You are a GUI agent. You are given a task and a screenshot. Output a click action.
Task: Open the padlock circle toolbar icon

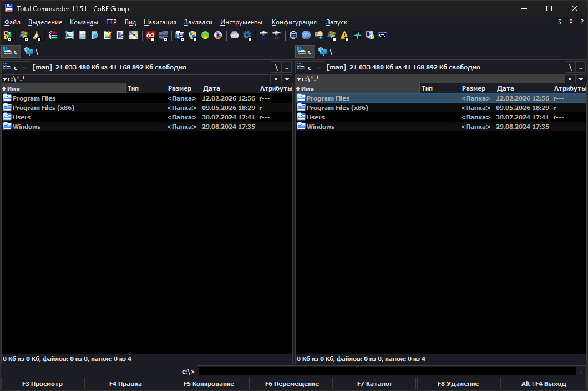tap(293, 36)
